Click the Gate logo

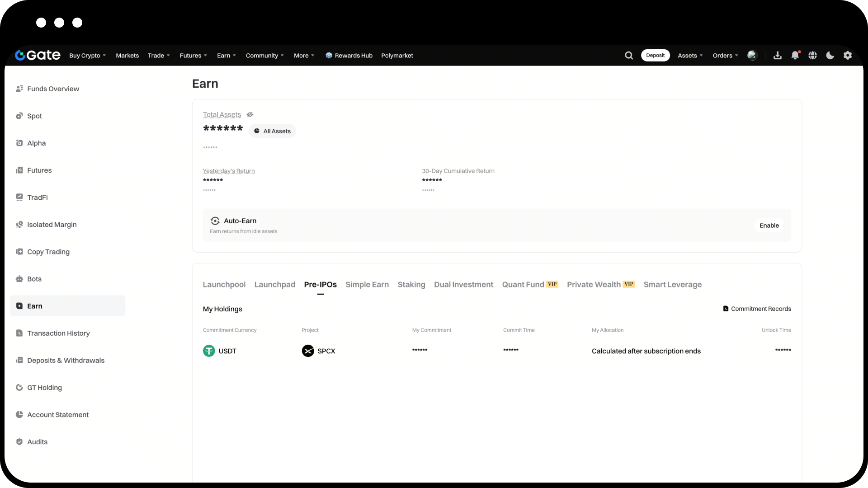point(38,55)
